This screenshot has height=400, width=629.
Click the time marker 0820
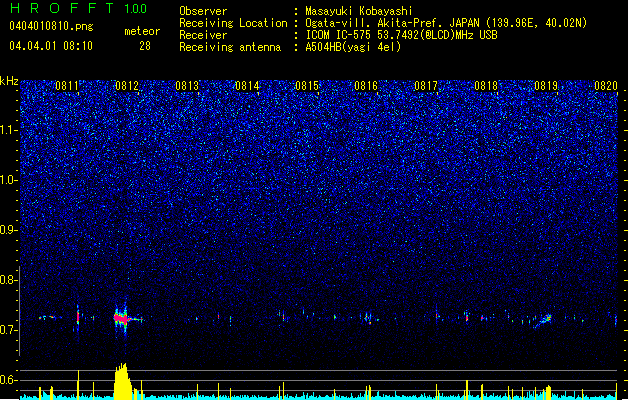606,86
